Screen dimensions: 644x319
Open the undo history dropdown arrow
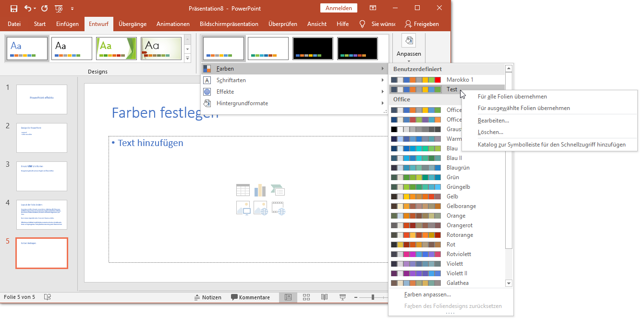(35, 9)
